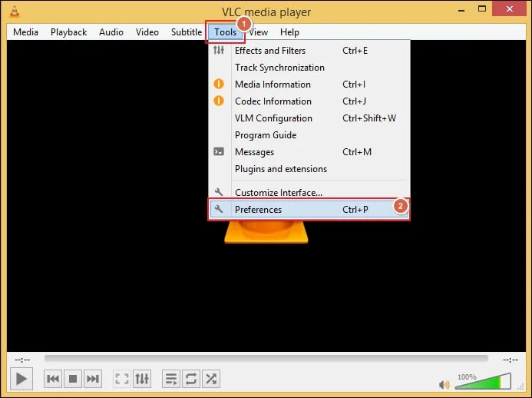Open VLM Configuration
The width and height of the screenshot is (532, 398).
[309, 118]
